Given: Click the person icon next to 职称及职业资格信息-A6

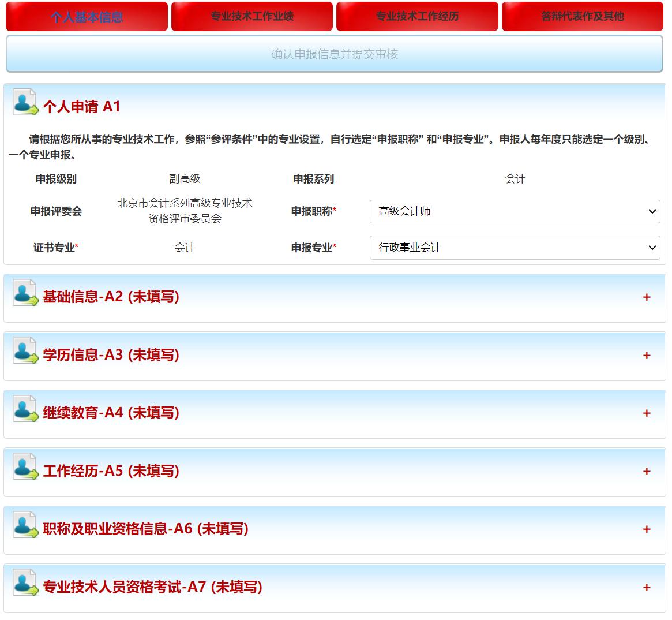Looking at the screenshot, I should 25,525.
